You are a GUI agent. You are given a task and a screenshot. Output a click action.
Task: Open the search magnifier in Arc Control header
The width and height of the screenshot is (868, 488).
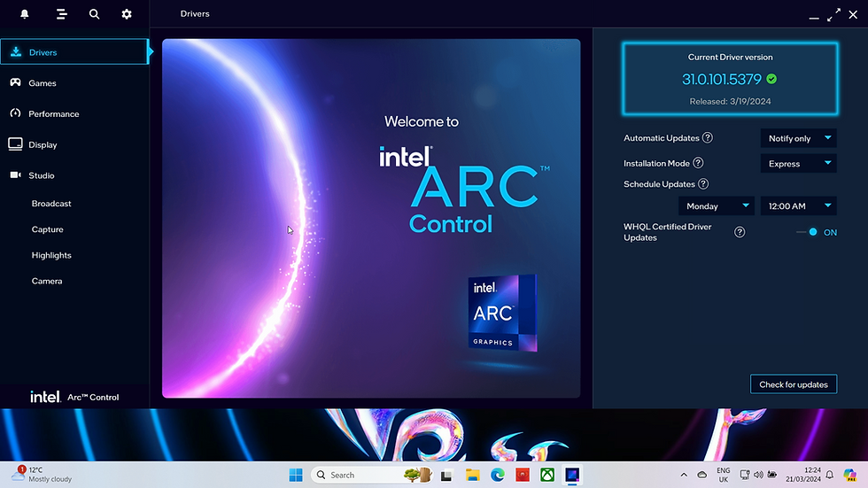click(94, 14)
